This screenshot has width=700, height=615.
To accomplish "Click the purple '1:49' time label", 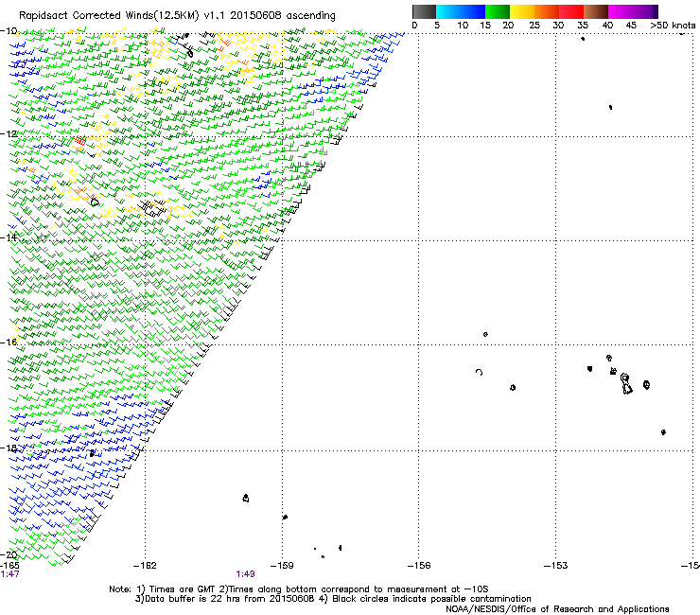I will pos(246,574).
